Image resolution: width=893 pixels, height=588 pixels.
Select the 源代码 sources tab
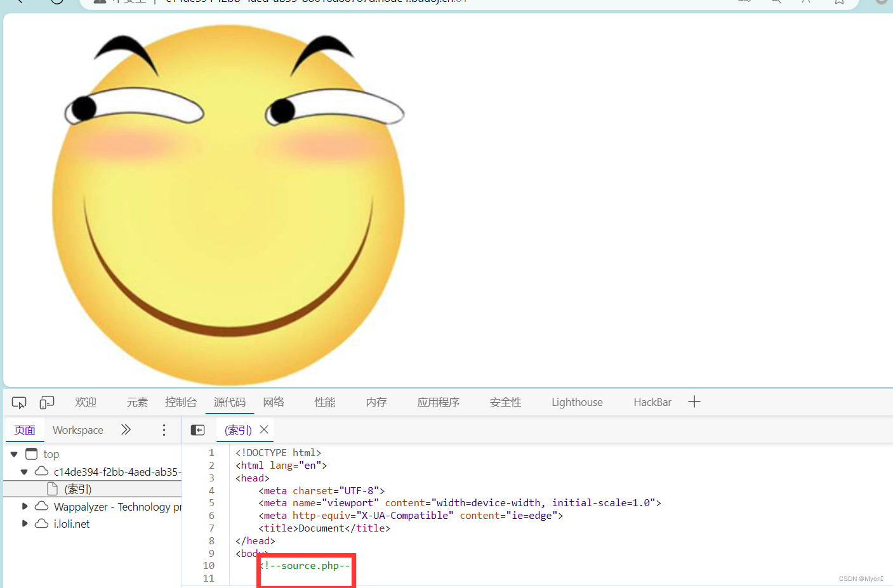click(x=230, y=402)
